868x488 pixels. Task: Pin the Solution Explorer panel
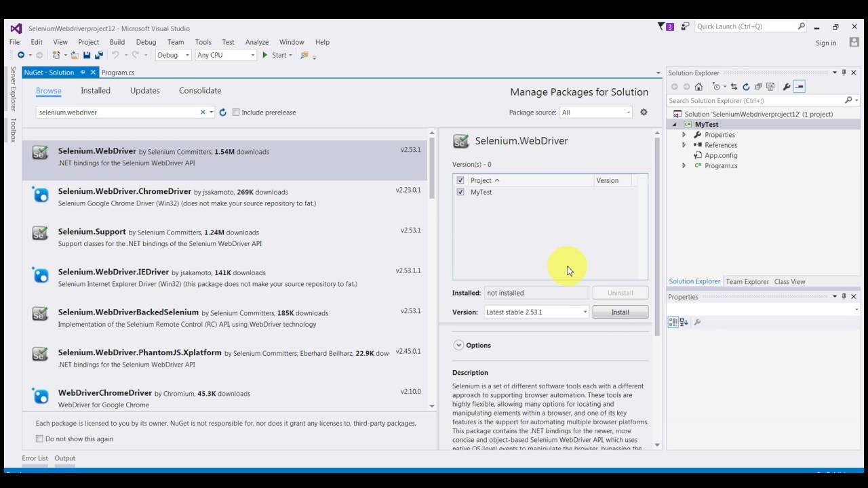click(844, 73)
